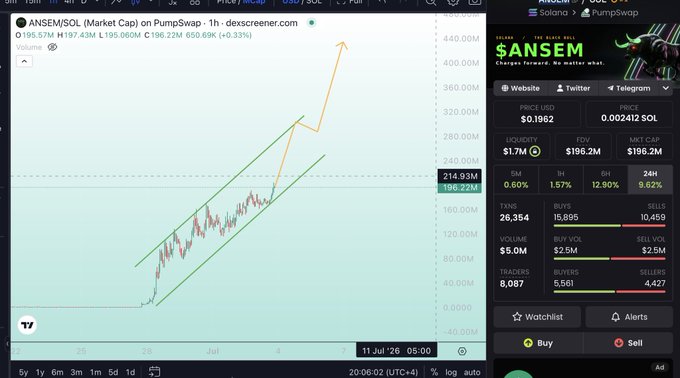Click the buyers versus sellers ratio bar

click(x=609, y=292)
